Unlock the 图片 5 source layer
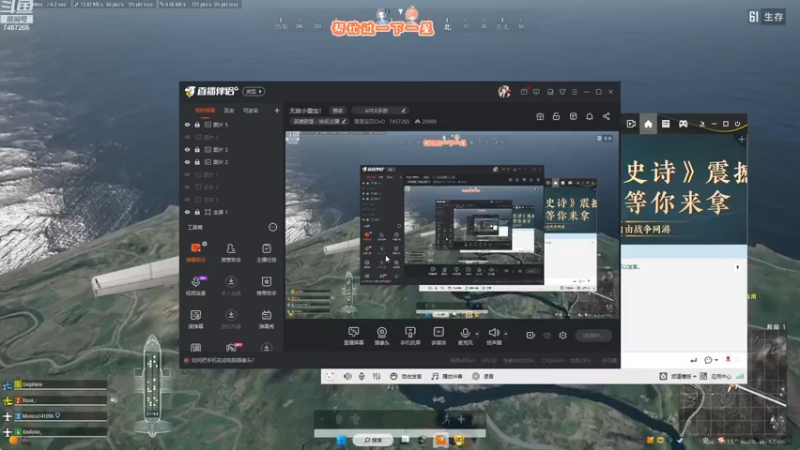The width and height of the screenshot is (800, 450). coord(197,124)
